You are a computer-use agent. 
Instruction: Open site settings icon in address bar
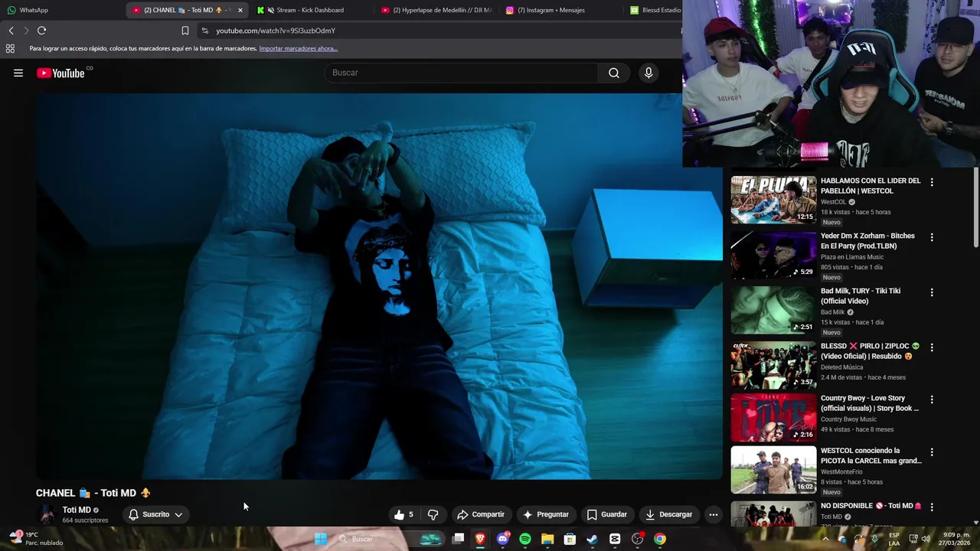click(x=204, y=31)
